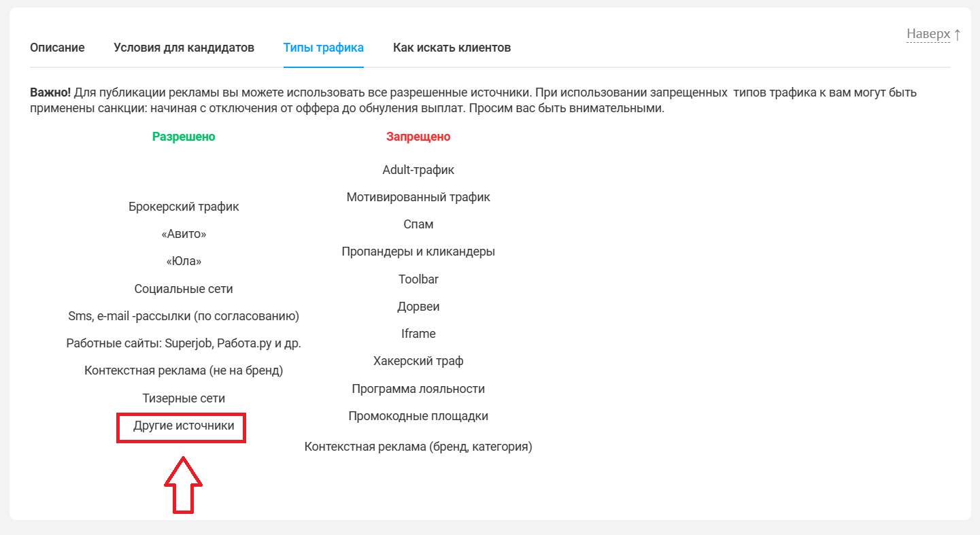The width and height of the screenshot is (980, 535).
Task: Click the «Авито» entry
Action: [184, 234]
